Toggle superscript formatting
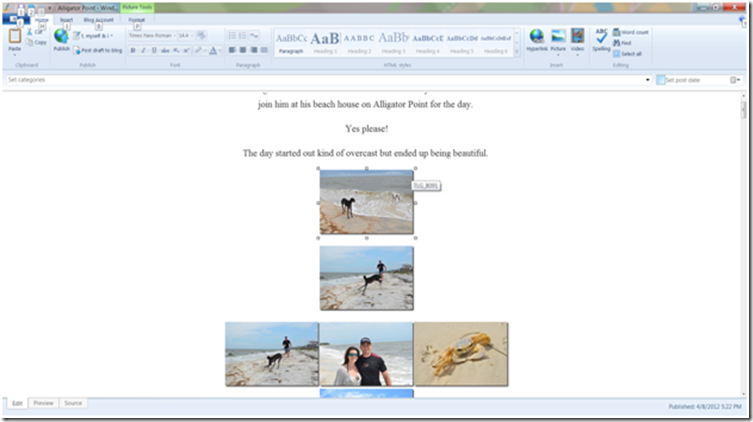 pos(186,50)
